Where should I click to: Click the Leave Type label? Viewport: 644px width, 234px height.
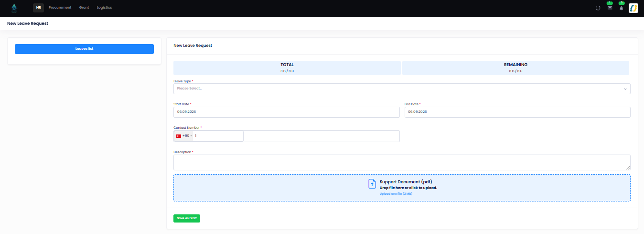182,81
